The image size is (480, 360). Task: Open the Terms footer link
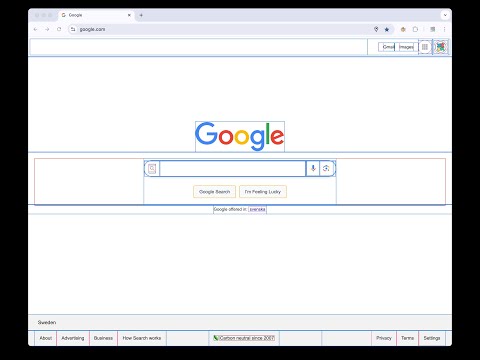point(407,338)
